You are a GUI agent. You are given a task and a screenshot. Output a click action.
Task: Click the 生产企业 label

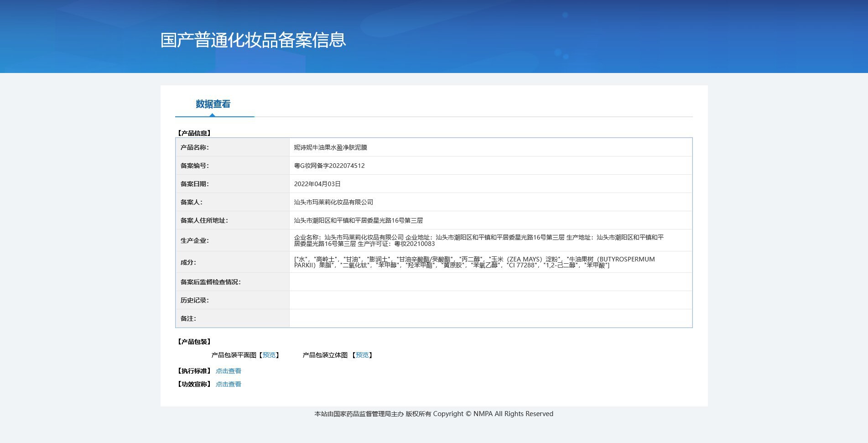195,240
